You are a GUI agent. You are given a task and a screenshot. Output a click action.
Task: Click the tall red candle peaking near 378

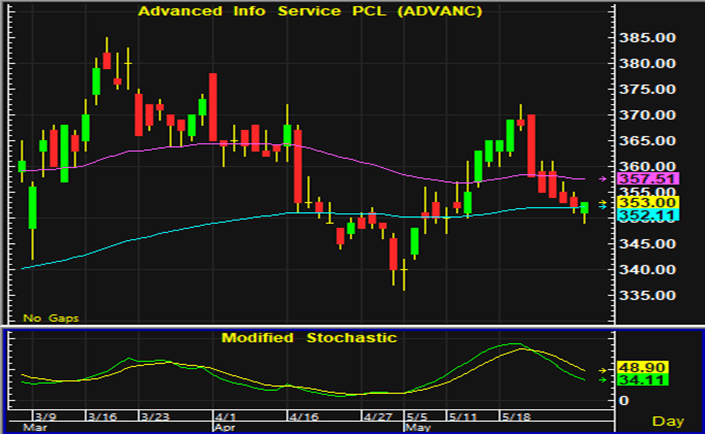(213, 107)
